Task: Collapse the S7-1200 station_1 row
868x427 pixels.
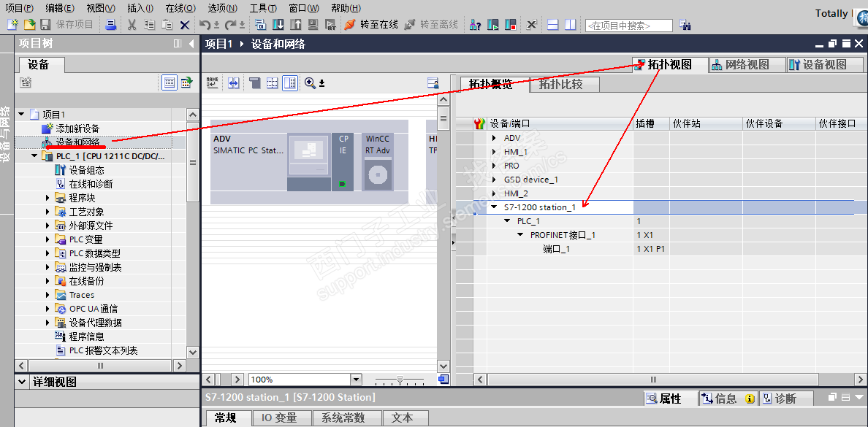Action: tap(494, 207)
